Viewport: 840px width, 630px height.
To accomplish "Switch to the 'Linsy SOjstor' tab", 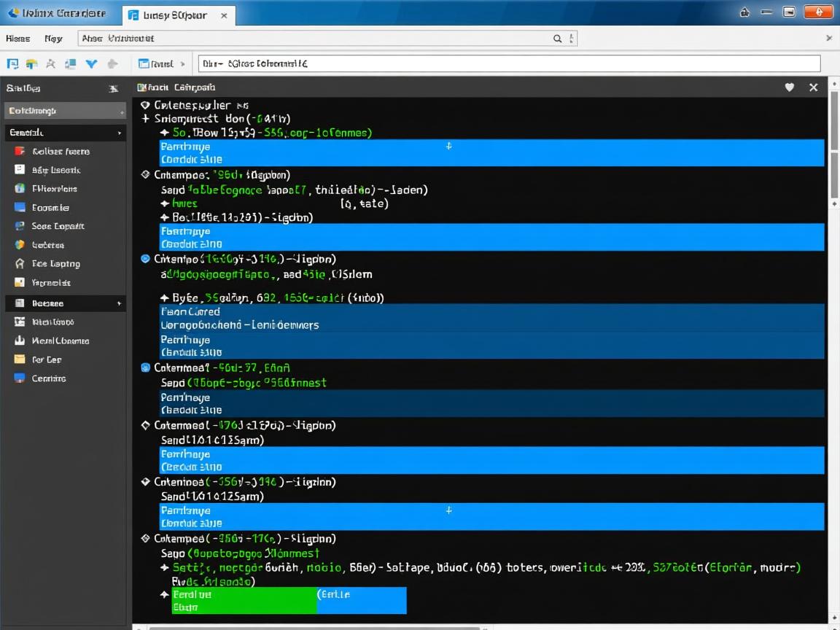I will coord(176,15).
